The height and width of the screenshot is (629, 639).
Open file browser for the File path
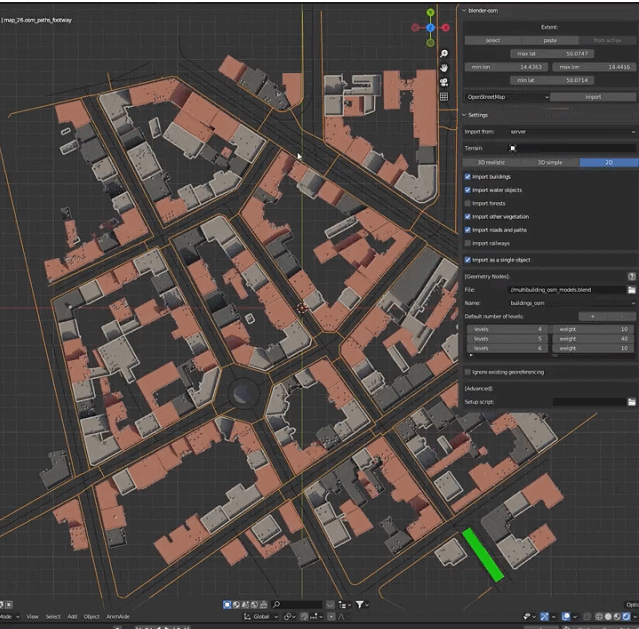coord(632,289)
